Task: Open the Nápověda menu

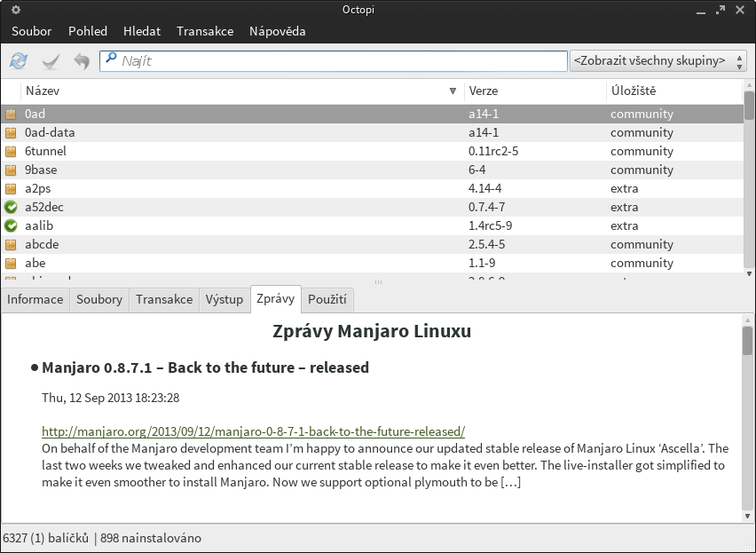Action: 277,31
